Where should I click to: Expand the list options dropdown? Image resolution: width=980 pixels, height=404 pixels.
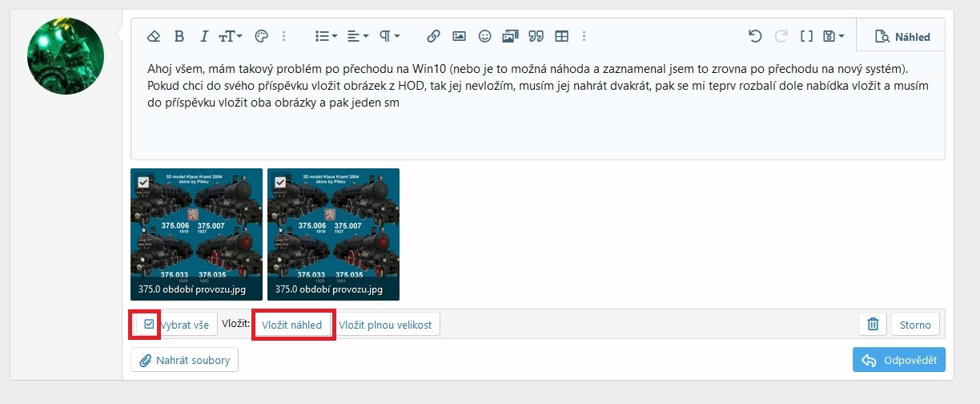(x=326, y=36)
